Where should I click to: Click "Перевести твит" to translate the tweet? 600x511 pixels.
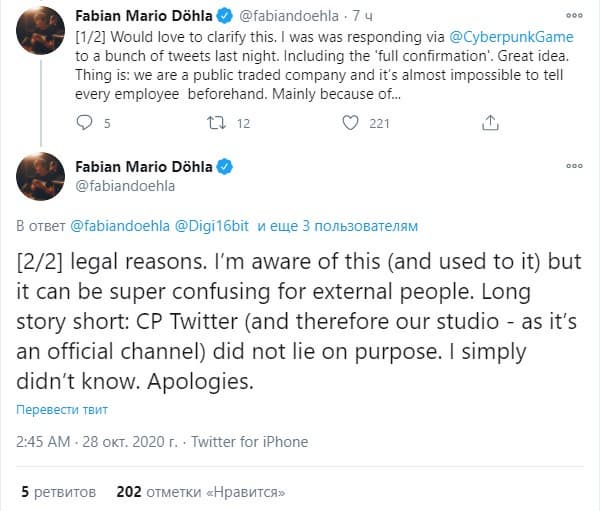pos(61,410)
